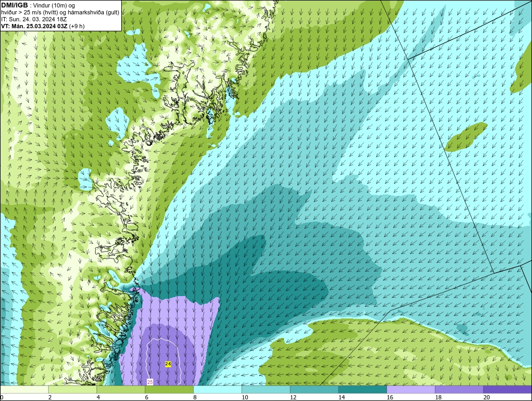The width and height of the screenshot is (532, 401).
Task: Click the 25 contour label
Action: point(150,382)
